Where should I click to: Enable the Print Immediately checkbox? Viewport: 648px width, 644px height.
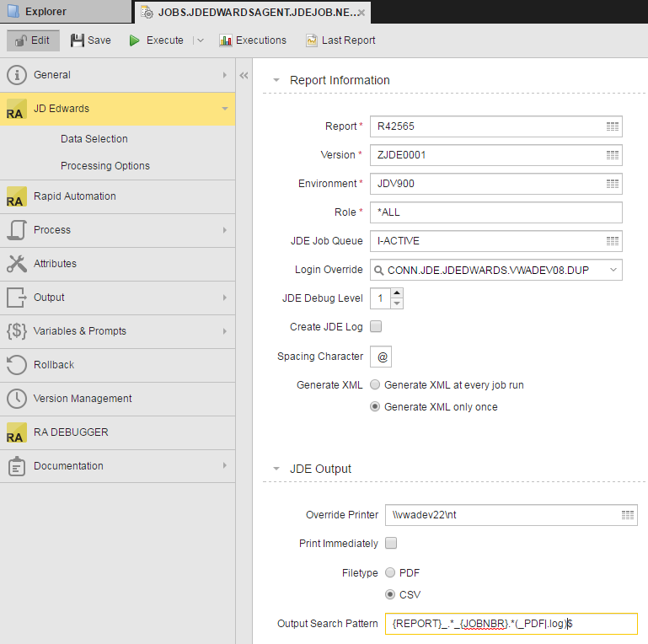click(x=391, y=543)
